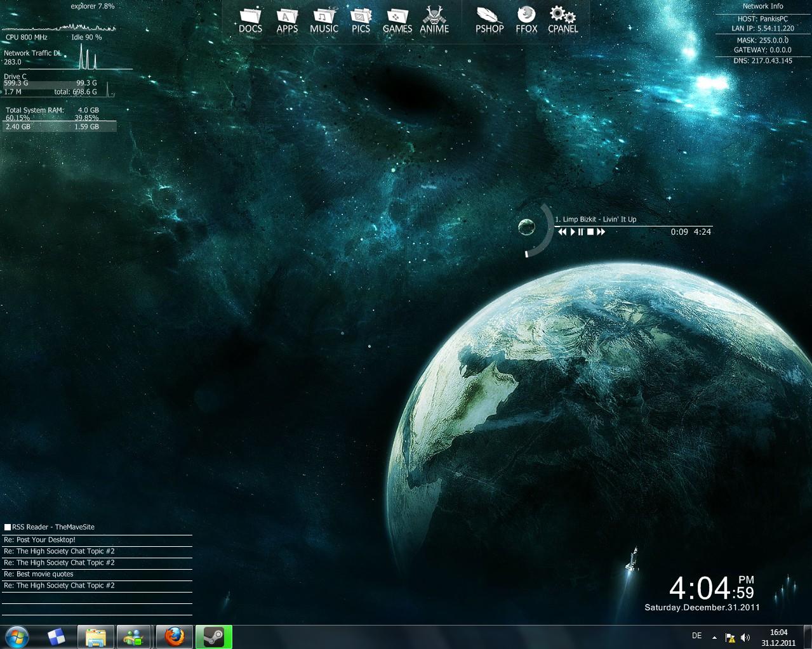Skip to previous track in music player
812x649 pixels.
point(562,232)
